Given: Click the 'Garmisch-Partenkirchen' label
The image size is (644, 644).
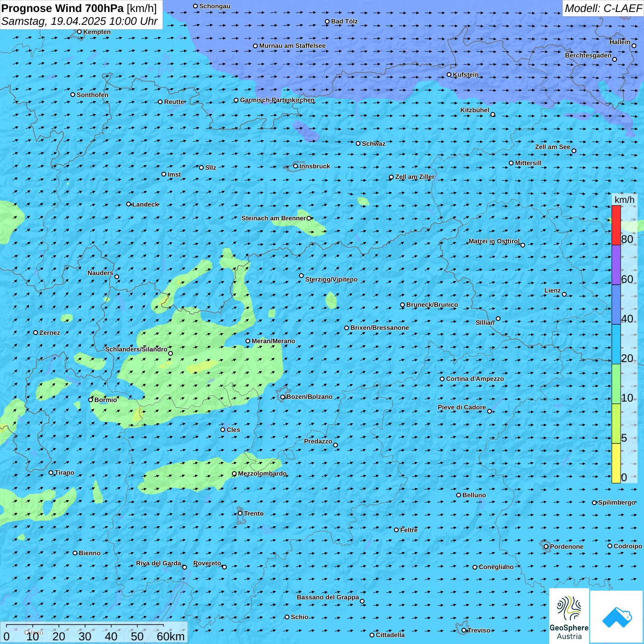Looking at the screenshot, I should point(277,100).
